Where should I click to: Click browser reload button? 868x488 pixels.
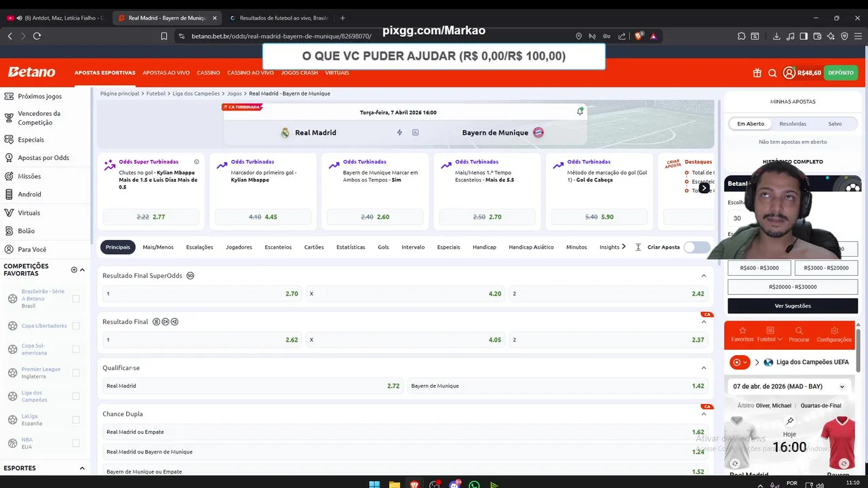click(37, 36)
